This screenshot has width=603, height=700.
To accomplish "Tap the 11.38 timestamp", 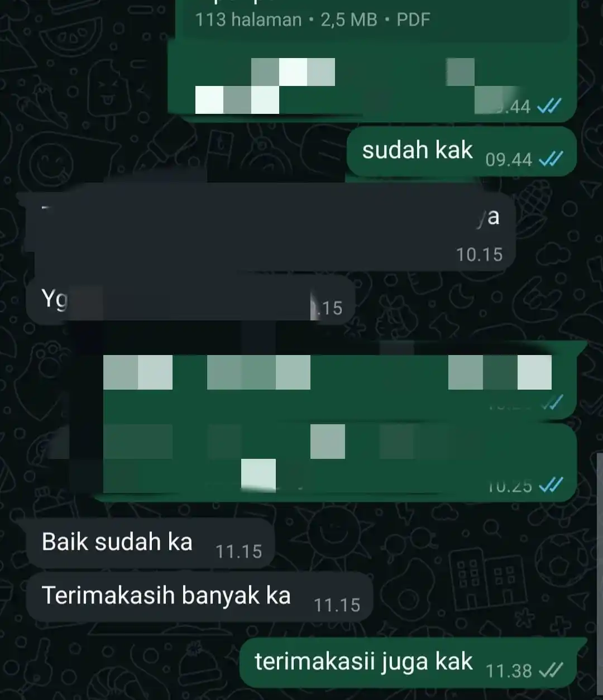I will click(509, 670).
